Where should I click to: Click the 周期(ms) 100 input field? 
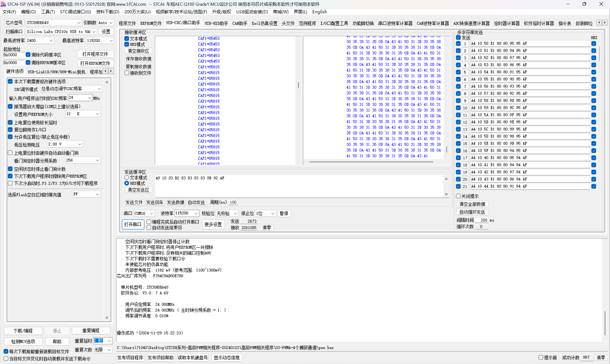click(x=233, y=202)
